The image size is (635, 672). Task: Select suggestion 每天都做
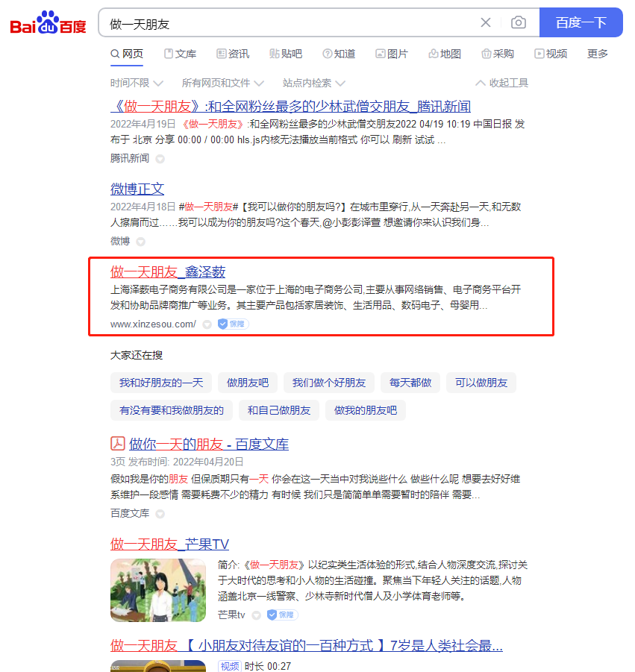pyautogui.click(x=410, y=383)
